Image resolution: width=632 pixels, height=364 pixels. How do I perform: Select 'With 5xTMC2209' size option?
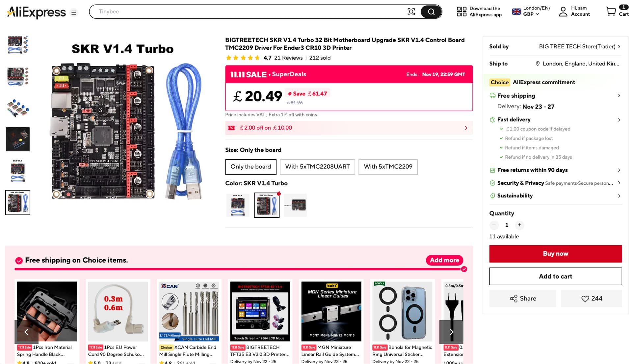point(388,167)
